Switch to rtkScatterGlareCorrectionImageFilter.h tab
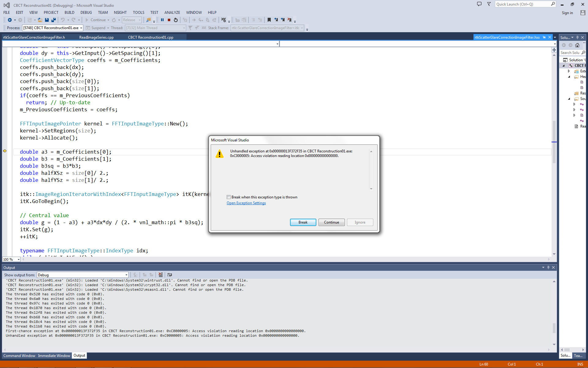 tap(34, 37)
